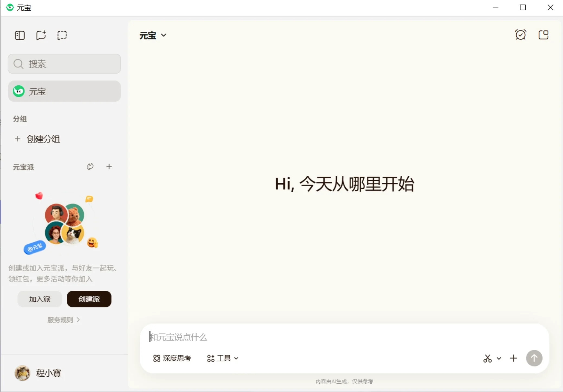Click the plus icon beside 创建分组
This screenshot has width=563, height=392.
(17, 139)
